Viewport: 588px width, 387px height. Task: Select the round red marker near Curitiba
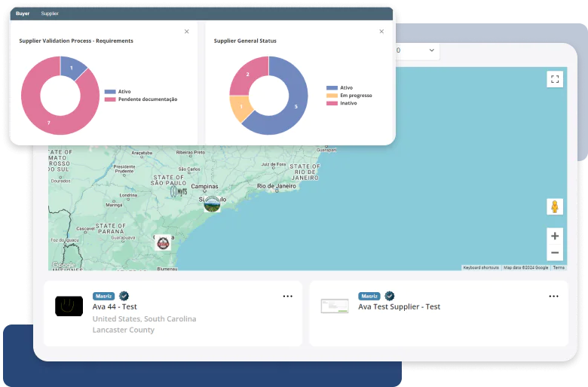click(163, 243)
